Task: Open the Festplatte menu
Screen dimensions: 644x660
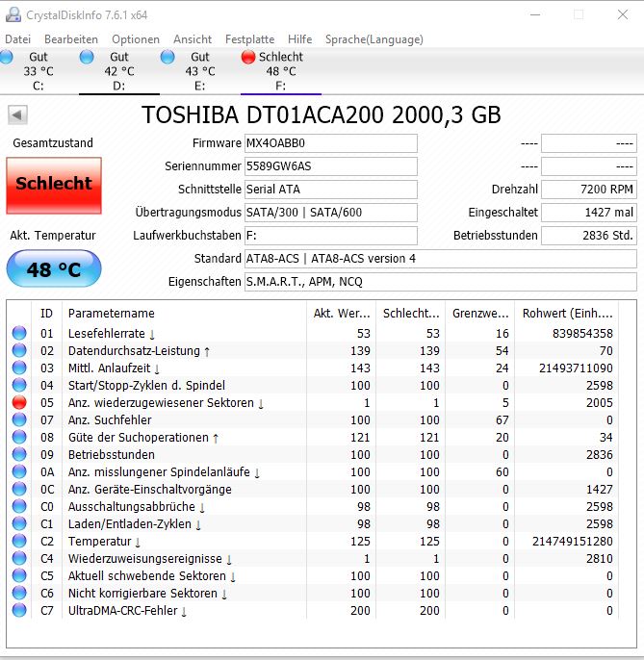Action: coord(249,39)
